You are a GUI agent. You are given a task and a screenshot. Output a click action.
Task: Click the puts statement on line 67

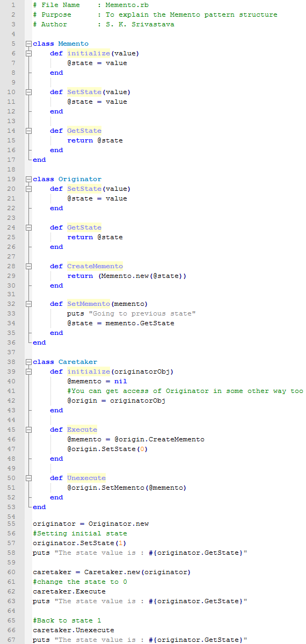tap(140, 640)
